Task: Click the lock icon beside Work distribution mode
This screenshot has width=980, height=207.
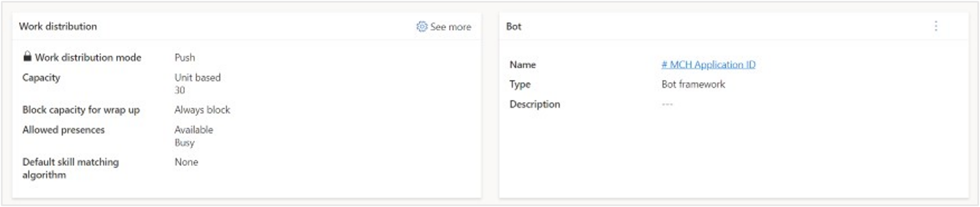Action: coord(27,56)
